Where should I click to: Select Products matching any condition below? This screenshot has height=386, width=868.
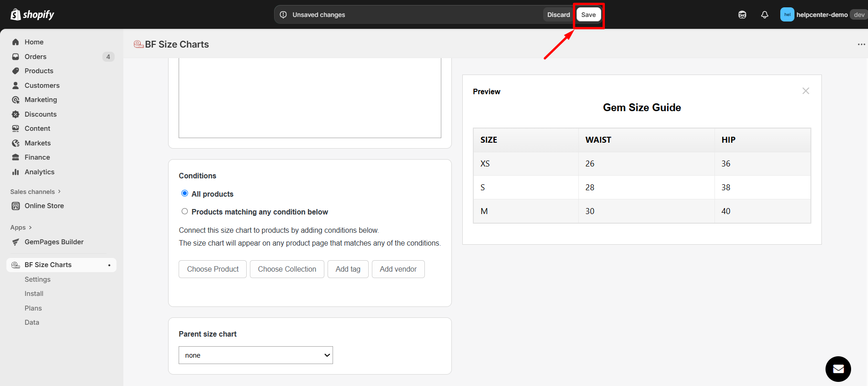click(x=185, y=211)
